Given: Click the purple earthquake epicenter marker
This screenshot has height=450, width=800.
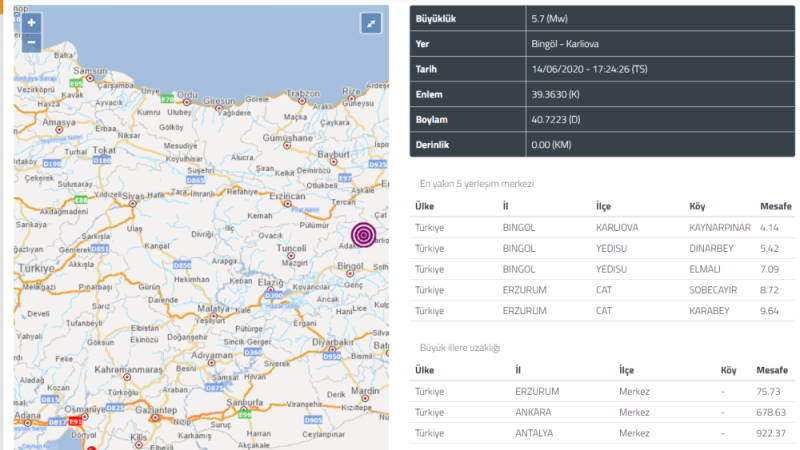Looking at the screenshot, I should point(365,235).
